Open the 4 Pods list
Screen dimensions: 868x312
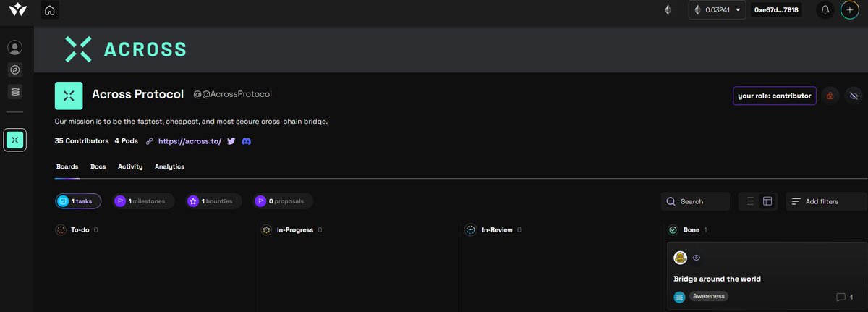click(127, 141)
